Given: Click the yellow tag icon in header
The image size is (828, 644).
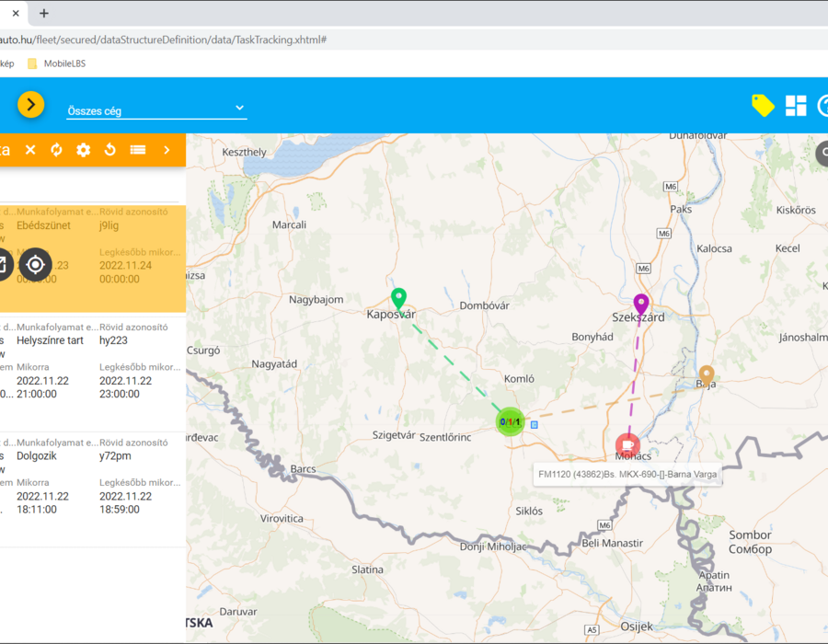Looking at the screenshot, I should click(x=763, y=106).
